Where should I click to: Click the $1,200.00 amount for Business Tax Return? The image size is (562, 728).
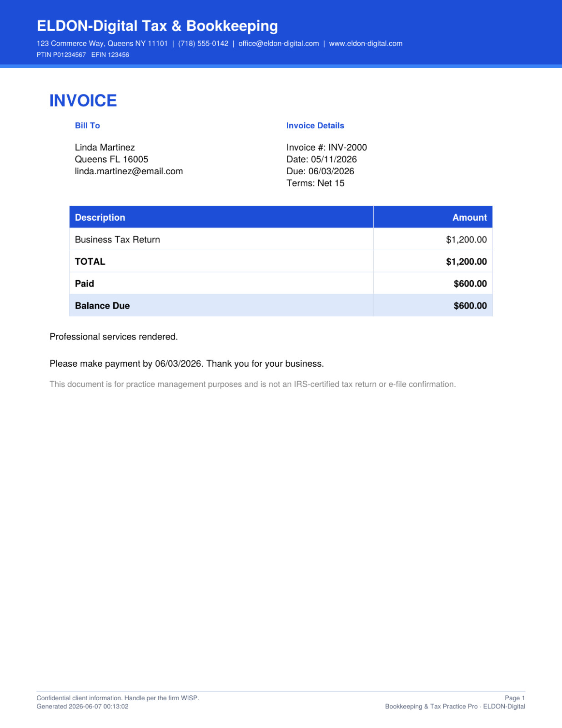[466, 240]
